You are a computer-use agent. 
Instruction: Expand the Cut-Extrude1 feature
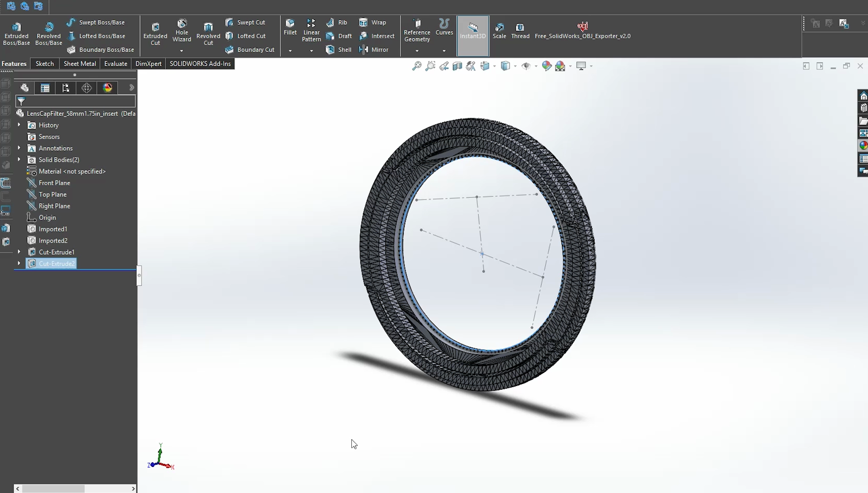point(19,252)
